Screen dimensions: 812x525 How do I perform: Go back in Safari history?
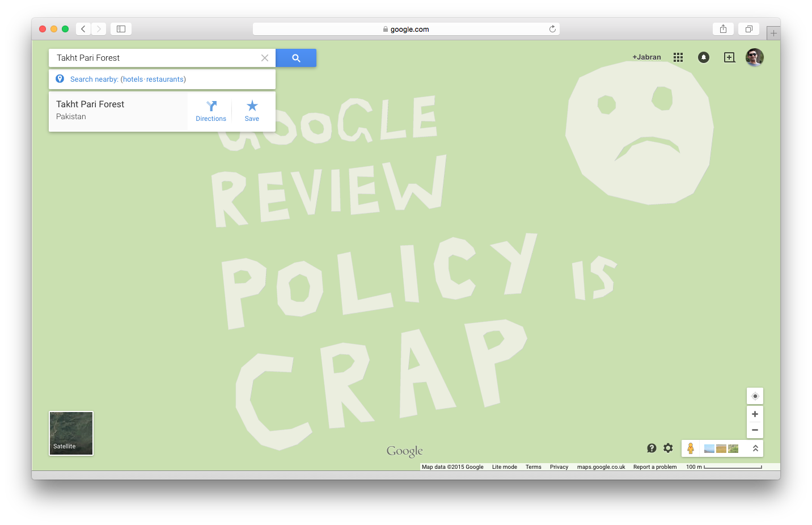point(83,29)
